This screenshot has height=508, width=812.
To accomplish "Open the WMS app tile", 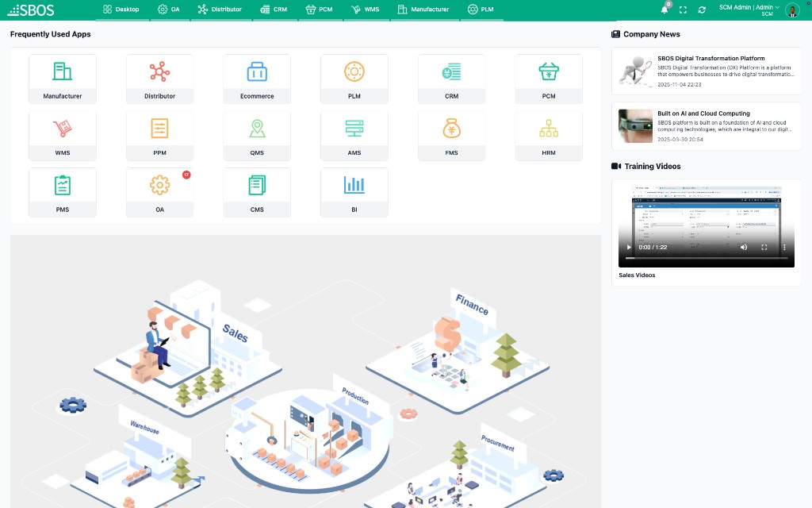I will coord(62,136).
